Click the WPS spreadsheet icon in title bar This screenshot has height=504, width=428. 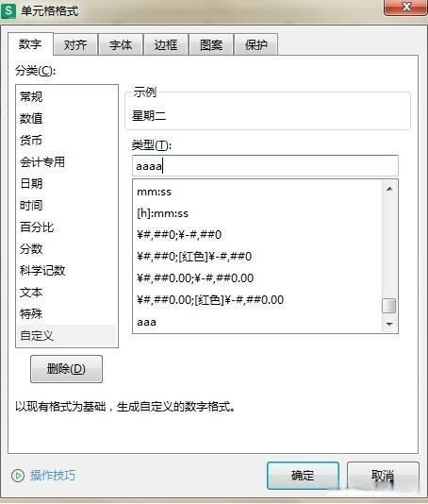pyautogui.click(x=8, y=10)
